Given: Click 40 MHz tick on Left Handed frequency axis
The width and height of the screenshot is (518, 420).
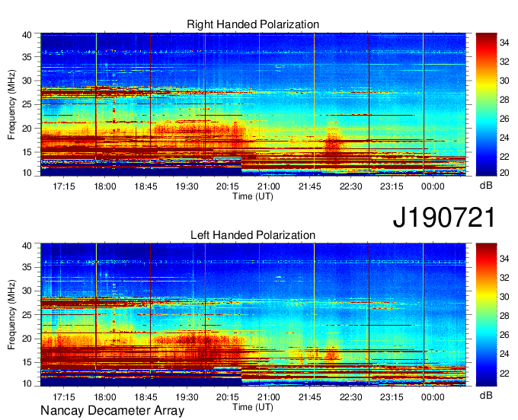Looking at the screenshot, I should pos(27,245).
